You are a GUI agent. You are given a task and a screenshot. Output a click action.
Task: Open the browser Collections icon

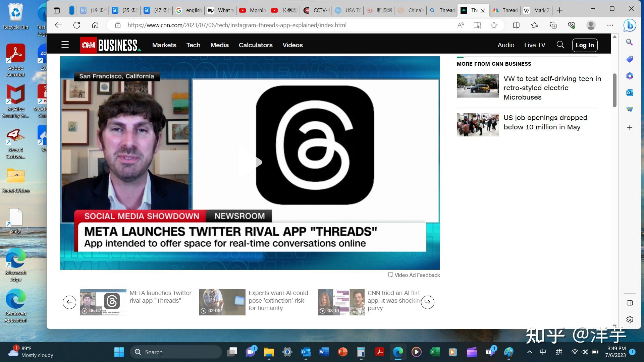coord(553,25)
